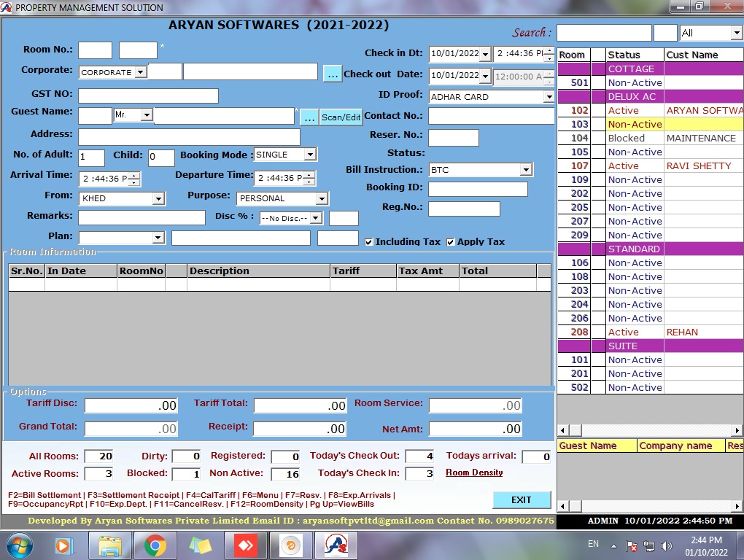The width and height of the screenshot is (744, 560).
Task: Open sticky notes taskbar icon
Action: (200, 545)
